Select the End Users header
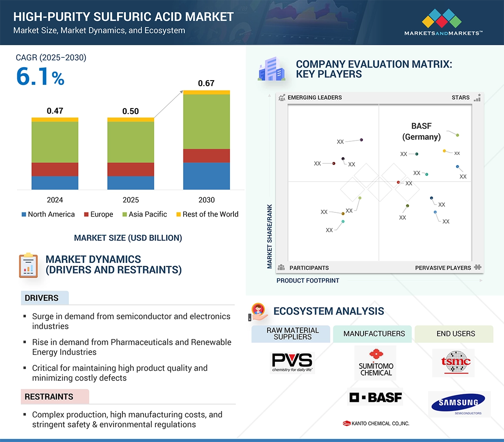Image resolution: width=504 pixels, height=442 pixels. [x=455, y=333]
